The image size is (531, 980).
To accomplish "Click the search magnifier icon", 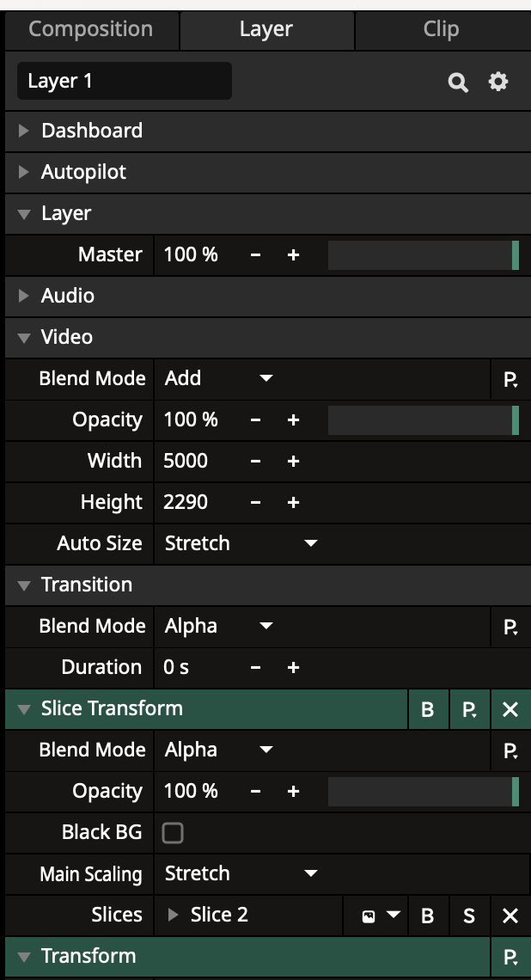I will [x=458, y=83].
